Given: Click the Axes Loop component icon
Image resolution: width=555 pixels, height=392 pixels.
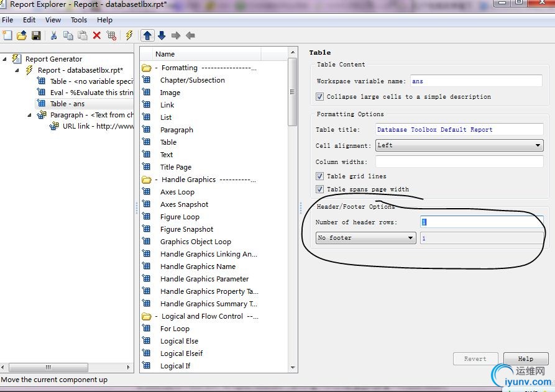Looking at the screenshot, I should (x=146, y=191).
